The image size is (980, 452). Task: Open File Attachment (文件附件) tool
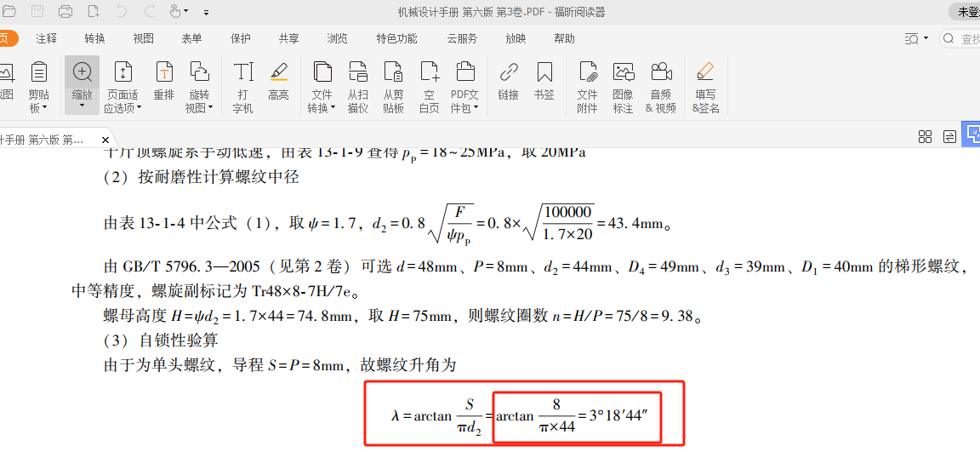tap(587, 86)
